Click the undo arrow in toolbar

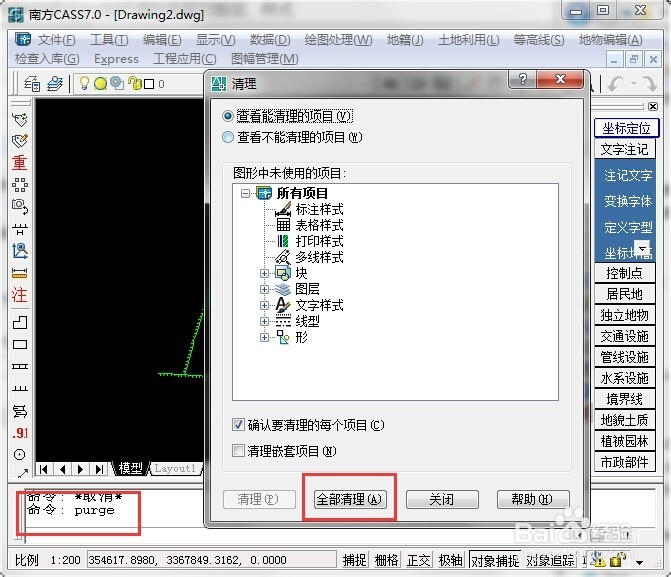pos(615,83)
